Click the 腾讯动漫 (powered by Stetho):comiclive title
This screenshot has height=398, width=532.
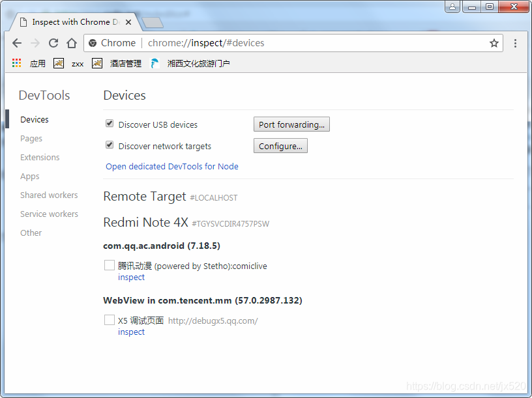click(x=192, y=266)
